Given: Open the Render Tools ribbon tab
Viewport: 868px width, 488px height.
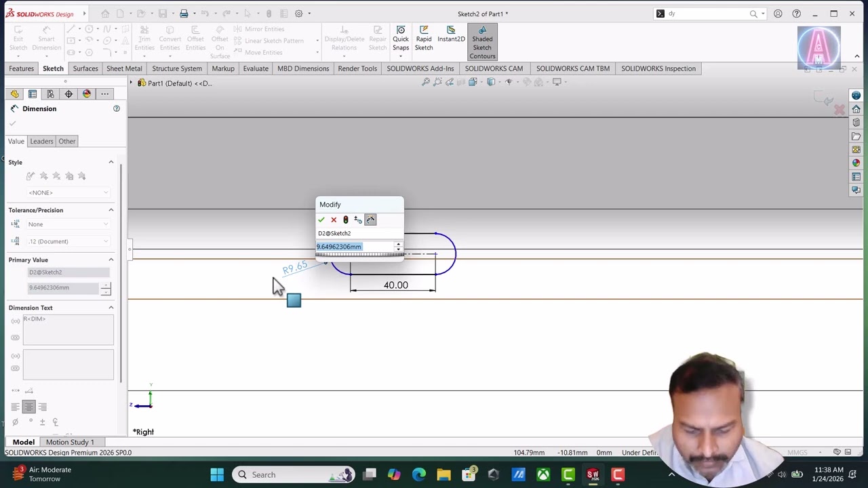Looking at the screenshot, I should tap(357, 68).
